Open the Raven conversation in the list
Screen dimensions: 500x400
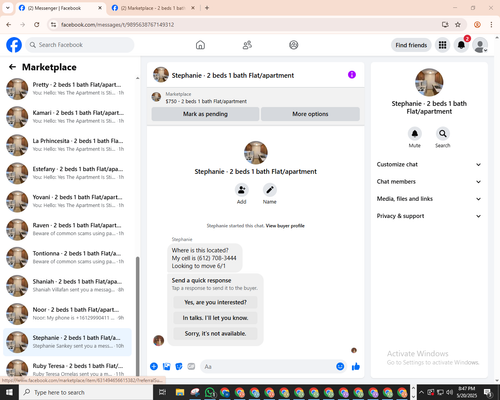click(68, 229)
